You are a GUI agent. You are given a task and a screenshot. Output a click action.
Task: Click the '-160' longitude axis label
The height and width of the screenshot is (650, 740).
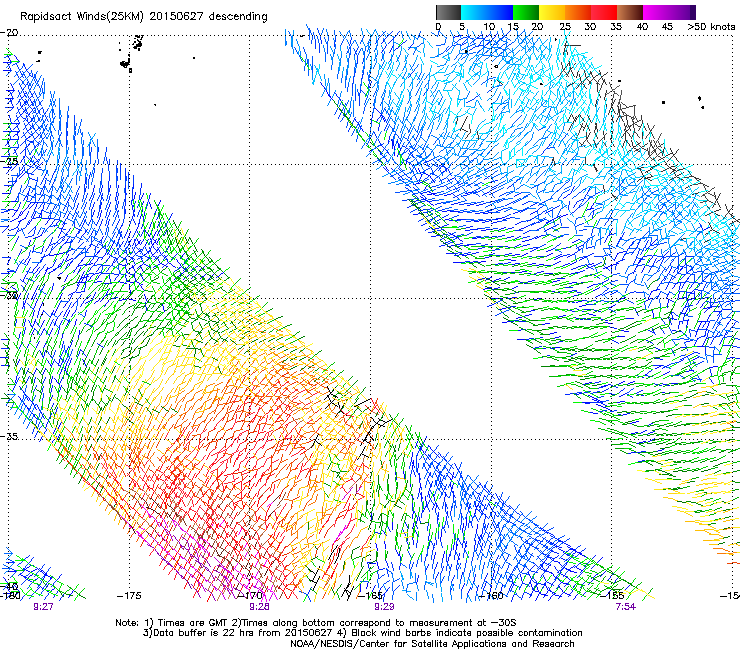click(491, 596)
